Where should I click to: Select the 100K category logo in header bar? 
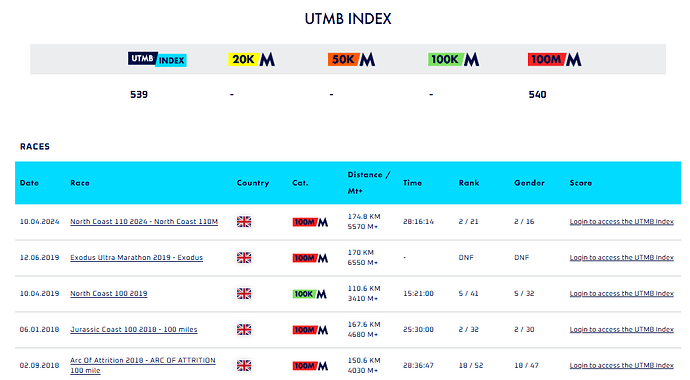tap(453, 59)
